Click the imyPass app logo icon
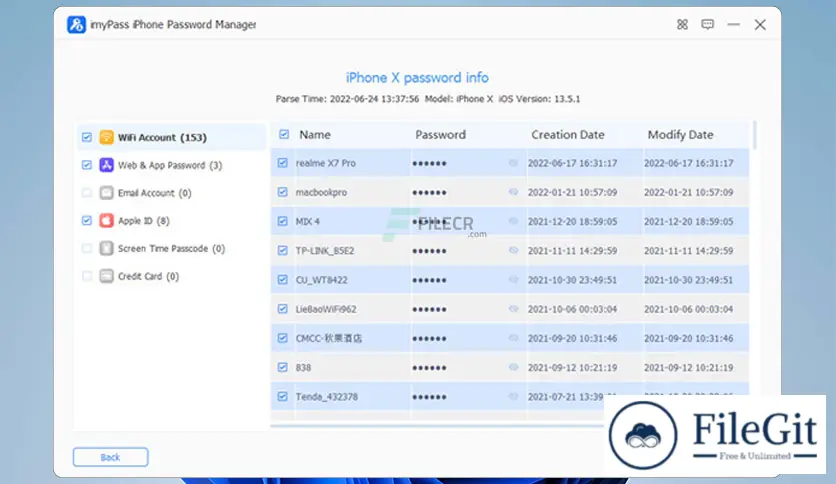 point(76,25)
